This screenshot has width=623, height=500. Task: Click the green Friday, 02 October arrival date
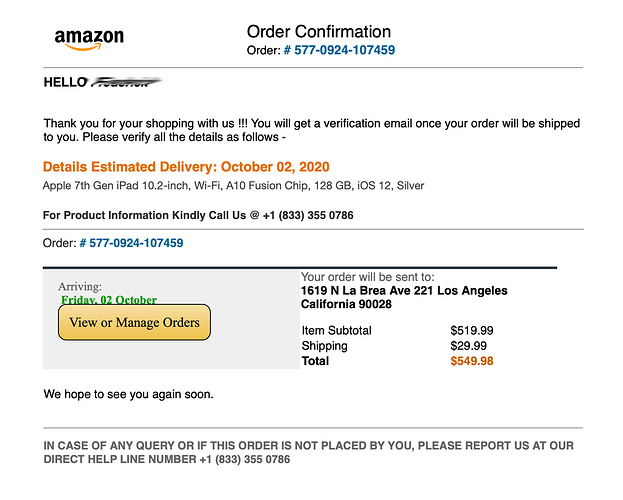tap(108, 299)
